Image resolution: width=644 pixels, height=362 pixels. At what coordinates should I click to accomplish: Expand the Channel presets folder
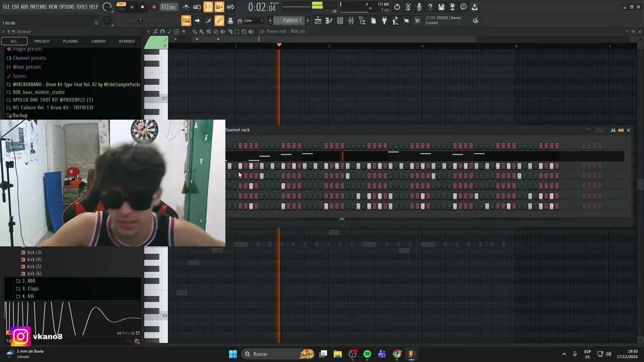pyautogui.click(x=29, y=58)
